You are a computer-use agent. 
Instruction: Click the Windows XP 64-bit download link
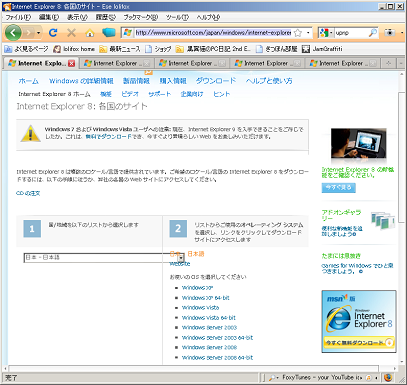206,298
